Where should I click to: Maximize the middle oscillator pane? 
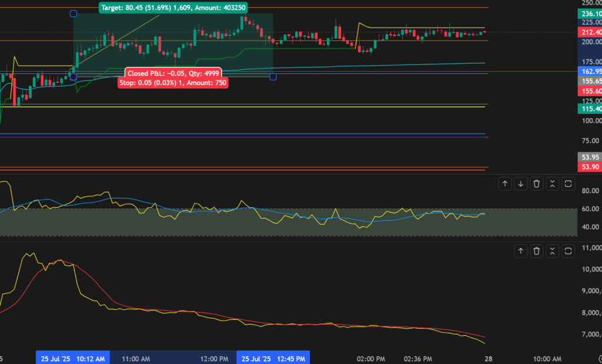click(568, 184)
